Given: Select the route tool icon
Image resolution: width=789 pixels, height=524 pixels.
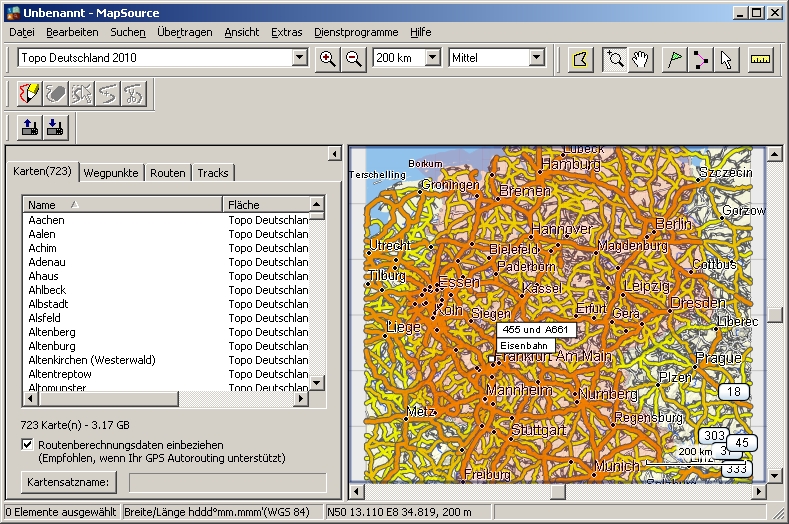Looking at the screenshot, I should click(x=700, y=59).
